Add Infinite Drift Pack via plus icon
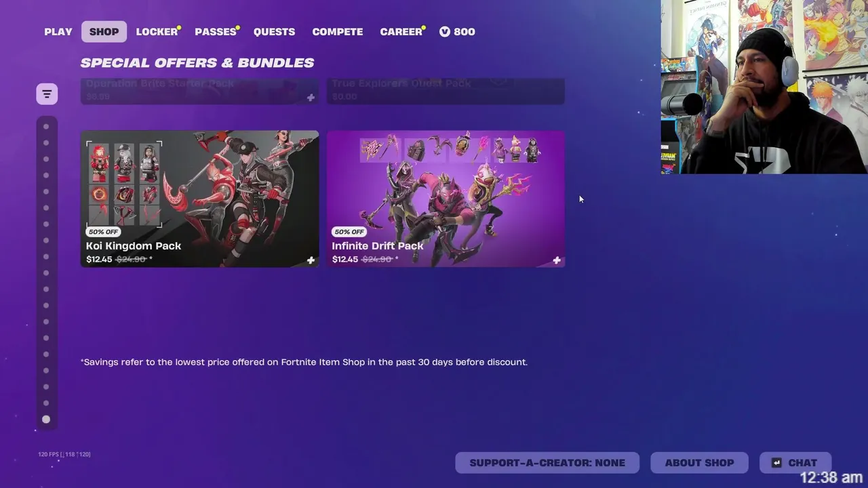This screenshot has height=488, width=868. 557,260
